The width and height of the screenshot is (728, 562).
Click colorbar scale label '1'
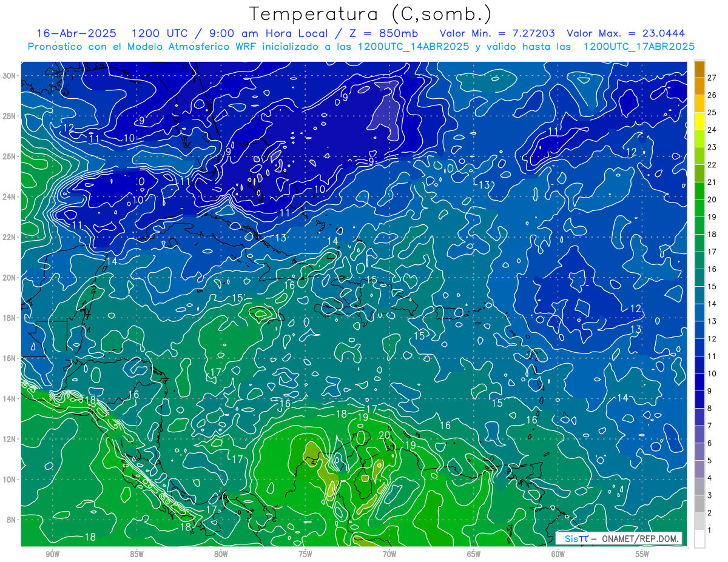[x=710, y=530]
